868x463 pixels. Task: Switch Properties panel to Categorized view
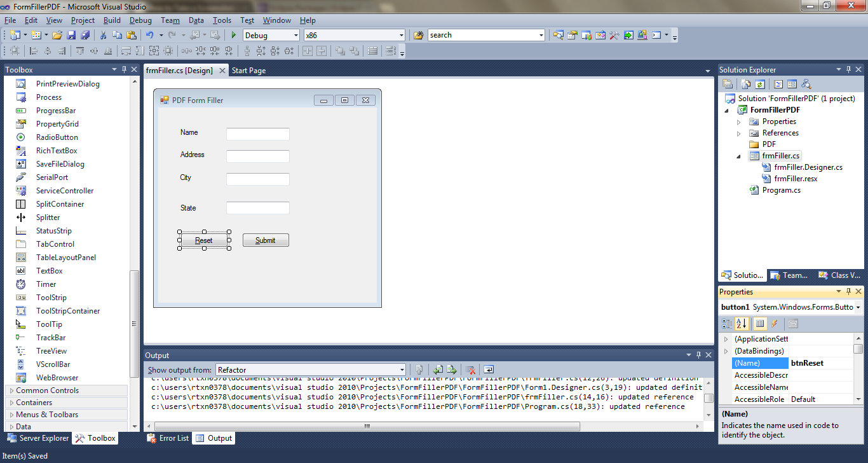point(726,323)
